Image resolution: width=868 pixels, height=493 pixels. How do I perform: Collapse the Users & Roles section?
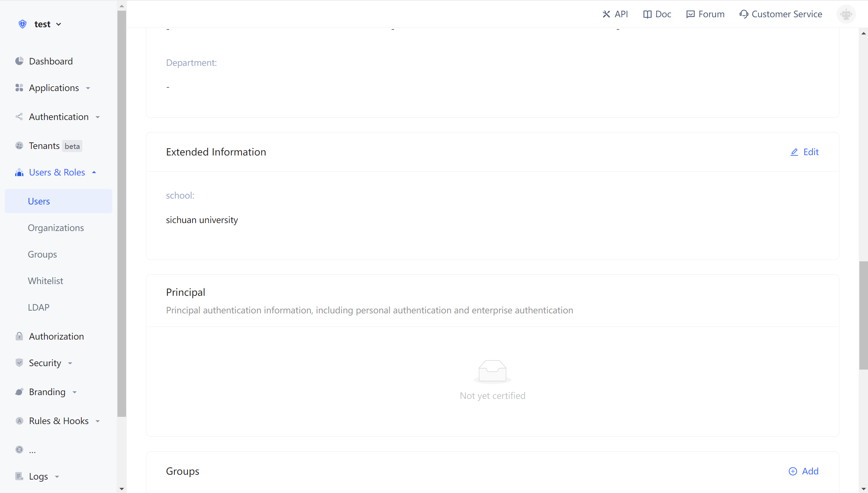(57, 172)
